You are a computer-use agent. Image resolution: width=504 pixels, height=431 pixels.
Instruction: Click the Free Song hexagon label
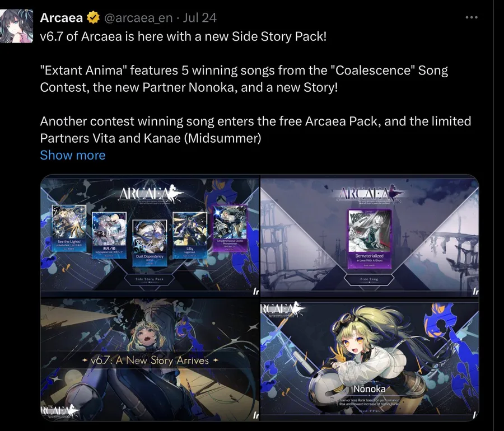point(369,279)
